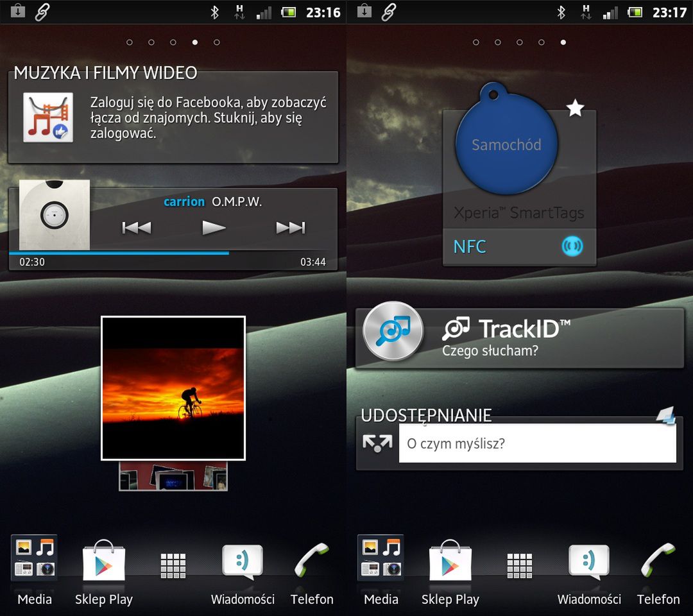The height and width of the screenshot is (616, 693).
Task: Tap star icon on SmartTags widget
Action: pyautogui.click(x=576, y=108)
